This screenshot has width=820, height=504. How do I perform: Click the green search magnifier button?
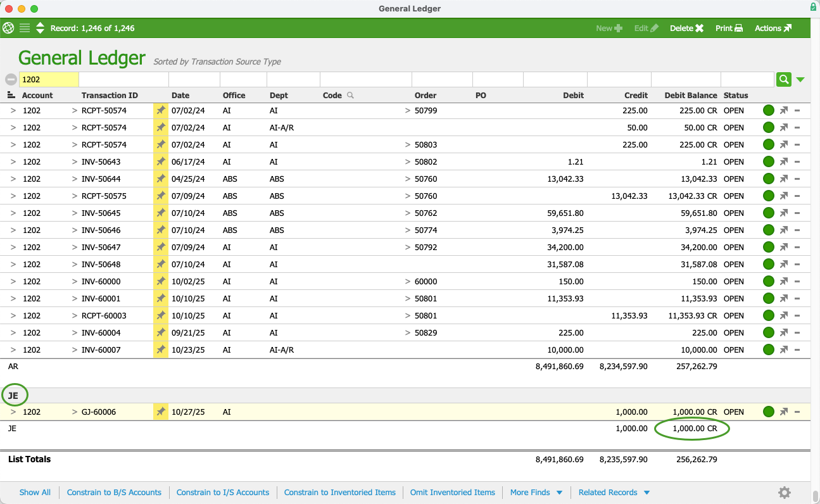[x=784, y=79]
